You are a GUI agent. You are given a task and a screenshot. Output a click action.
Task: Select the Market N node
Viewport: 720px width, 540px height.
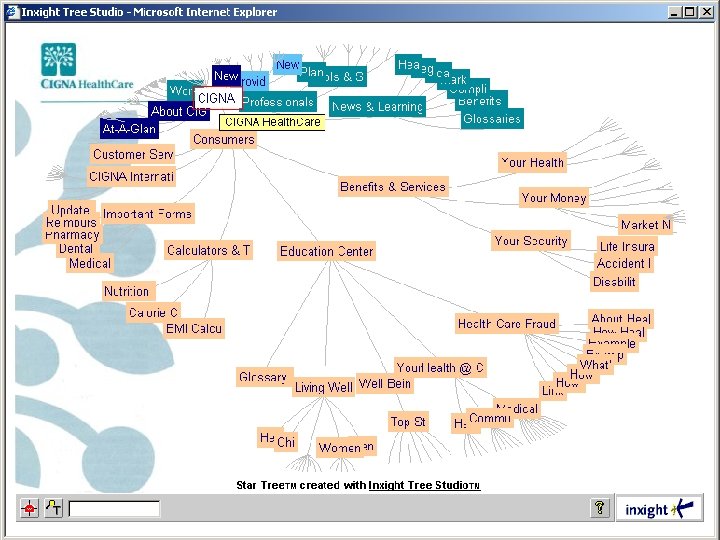(x=646, y=225)
